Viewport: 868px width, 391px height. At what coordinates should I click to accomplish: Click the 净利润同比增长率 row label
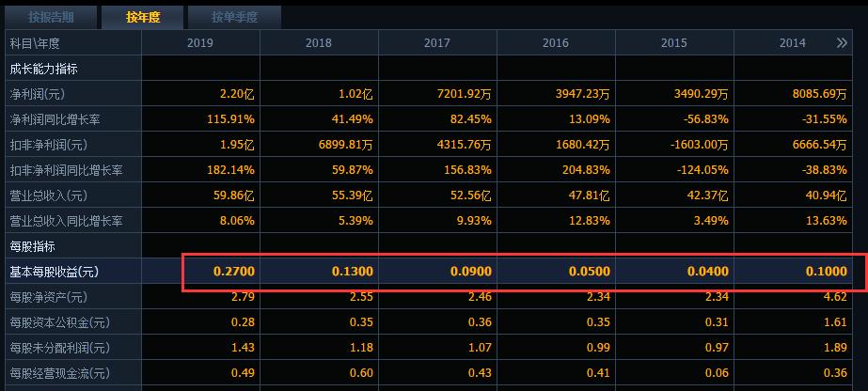click(x=60, y=119)
